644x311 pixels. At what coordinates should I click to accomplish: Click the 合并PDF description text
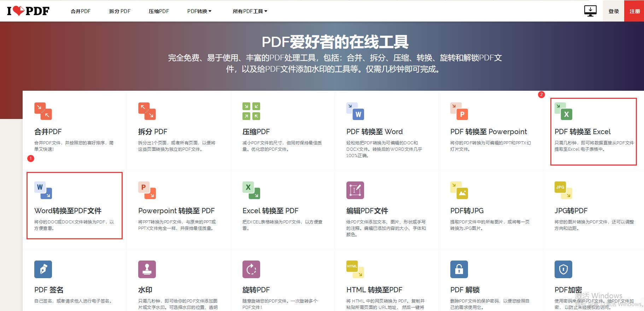[74, 146]
